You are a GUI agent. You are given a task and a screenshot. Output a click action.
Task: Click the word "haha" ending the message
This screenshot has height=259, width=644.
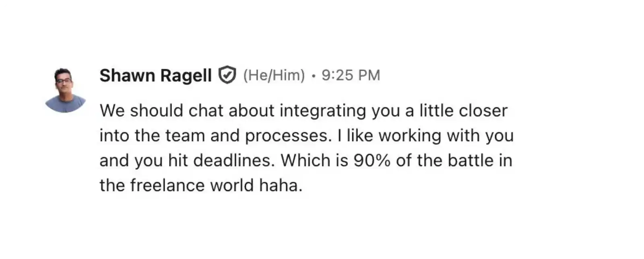[x=280, y=185]
